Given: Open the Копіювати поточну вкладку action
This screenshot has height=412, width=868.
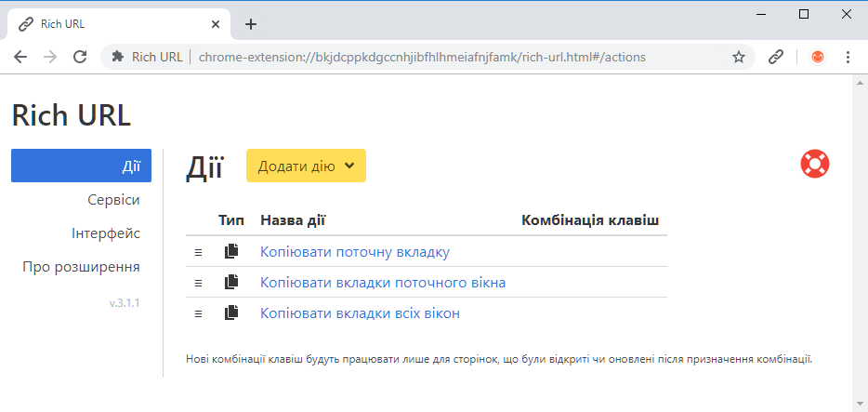Looking at the screenshot, I should click(x=355, y=252).
